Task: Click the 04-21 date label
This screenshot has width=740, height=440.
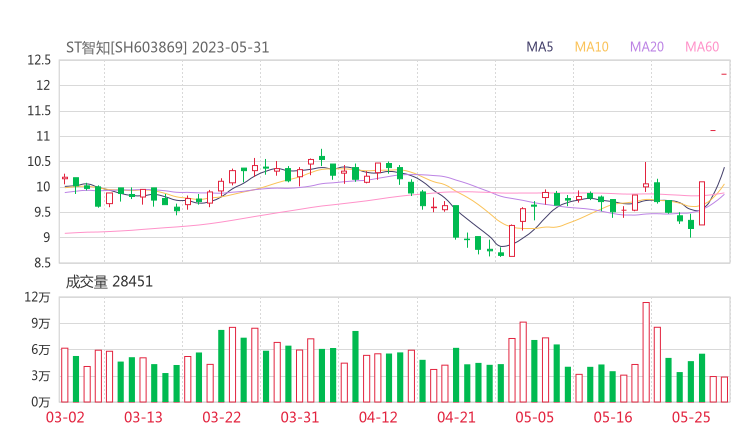Action: (456, 417)
